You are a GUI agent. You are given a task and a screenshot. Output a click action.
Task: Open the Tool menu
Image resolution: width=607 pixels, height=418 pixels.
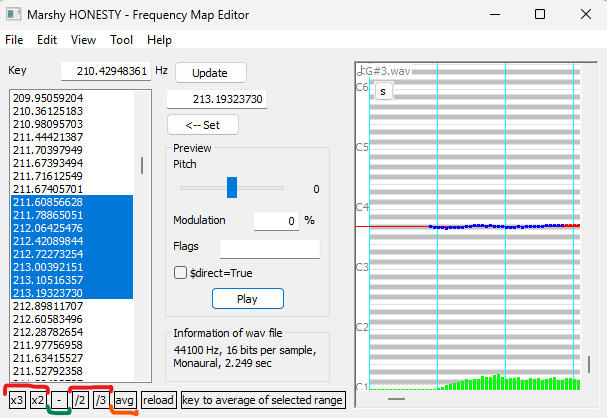point(121,40)
